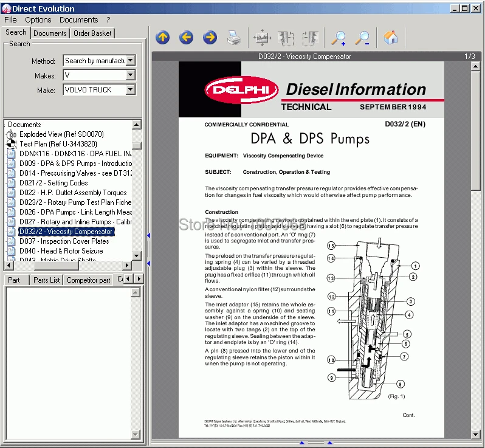Click the upper blue panel collapse arrow
This screenshot has width=485, height=448.
[148, 235]
